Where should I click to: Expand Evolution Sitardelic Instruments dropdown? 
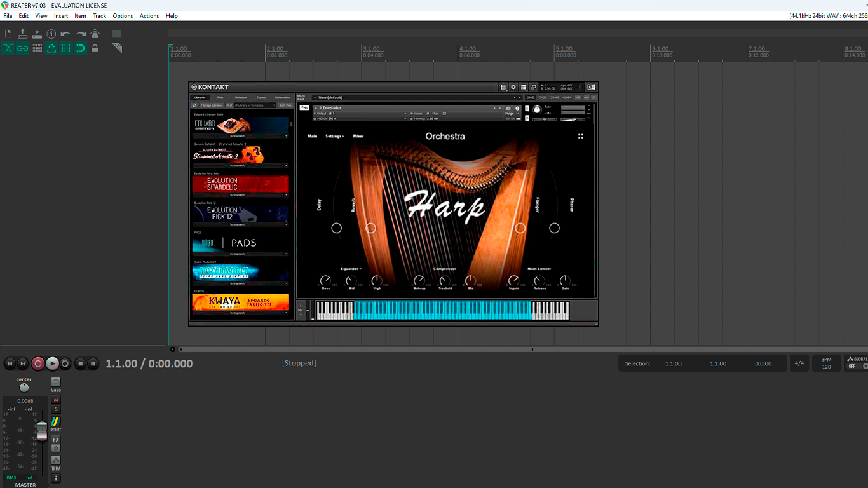point(241,195)
